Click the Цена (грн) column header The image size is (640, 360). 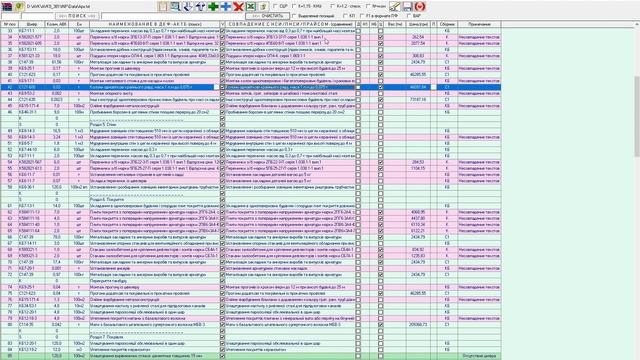(x=418, y=24)
